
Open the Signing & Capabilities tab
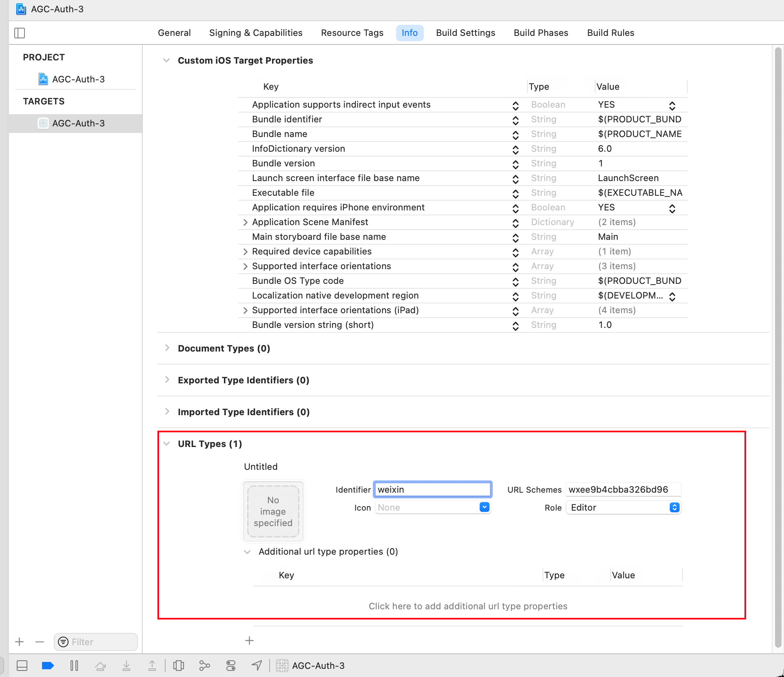click(256, 33)
